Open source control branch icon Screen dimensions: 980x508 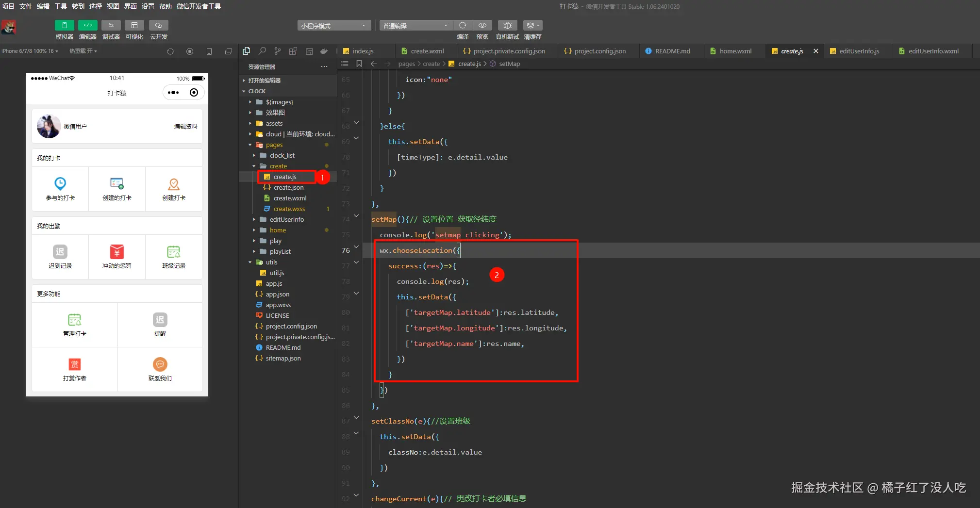278,51
